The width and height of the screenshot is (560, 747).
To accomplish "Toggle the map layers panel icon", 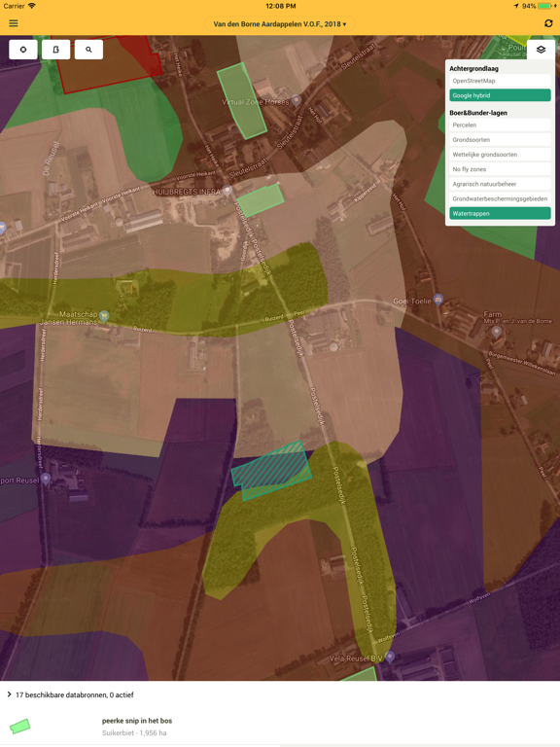I will coord(541,50).
